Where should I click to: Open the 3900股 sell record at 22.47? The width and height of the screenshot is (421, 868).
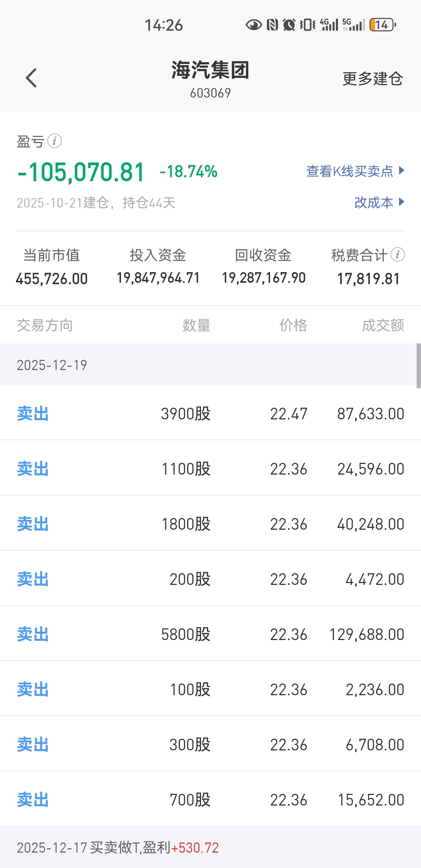[x=210, y=414]
